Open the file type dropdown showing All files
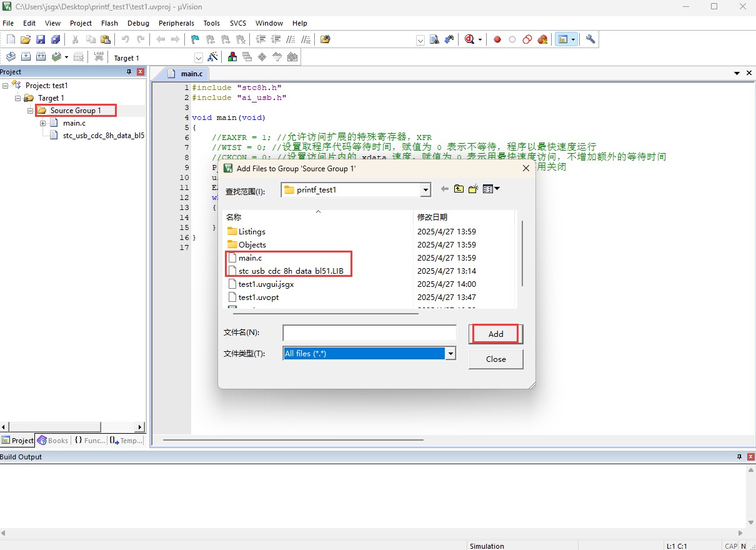Screen dimensions: 756x550 pyautogui.click(x=450, y=354)
